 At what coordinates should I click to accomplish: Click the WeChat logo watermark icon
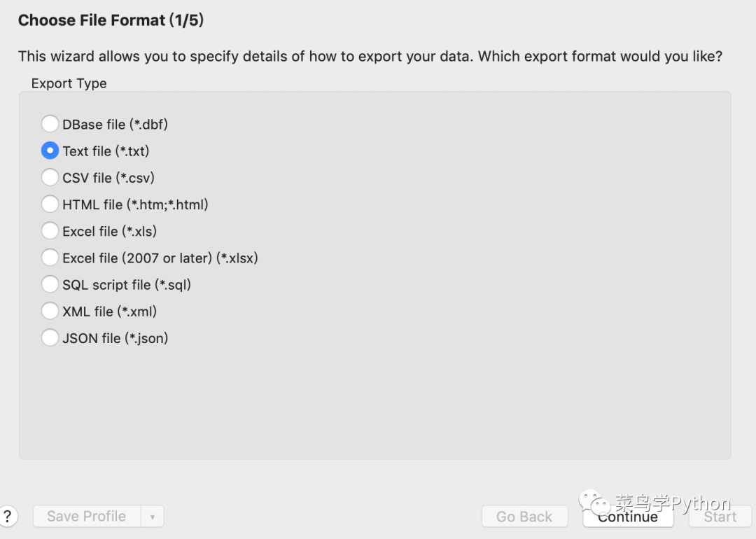click(x=594, y=503)
